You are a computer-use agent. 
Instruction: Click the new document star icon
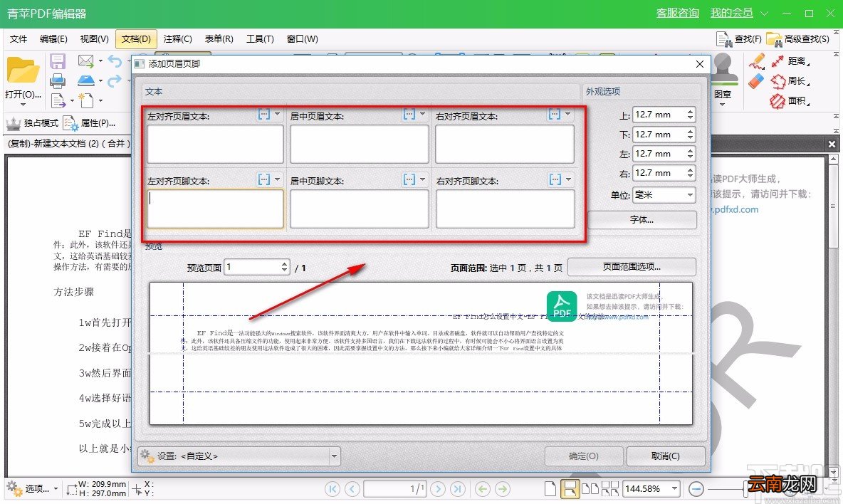(x=86, y=100)
